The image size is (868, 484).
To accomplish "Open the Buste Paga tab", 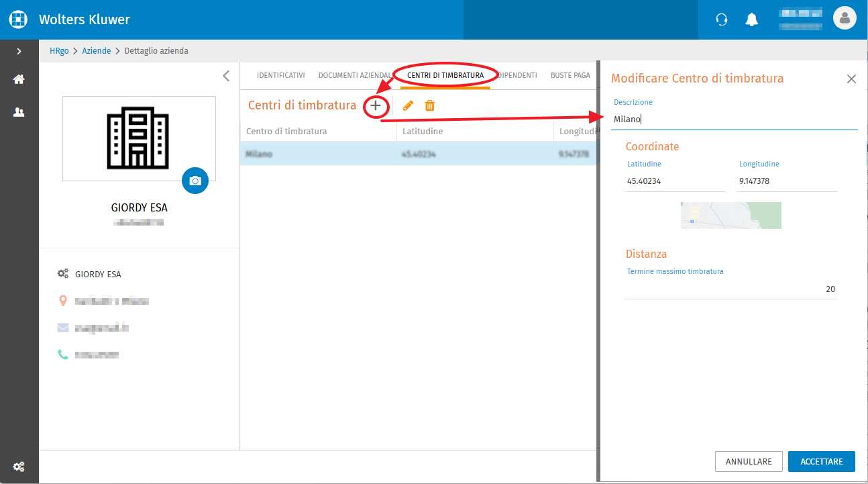I will tap(570, 75).
